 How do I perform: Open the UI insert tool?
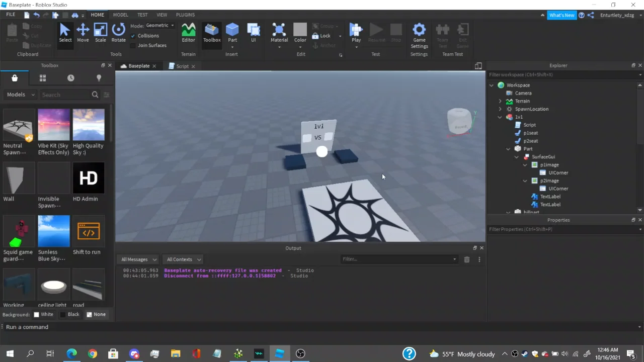pos(253,33)
